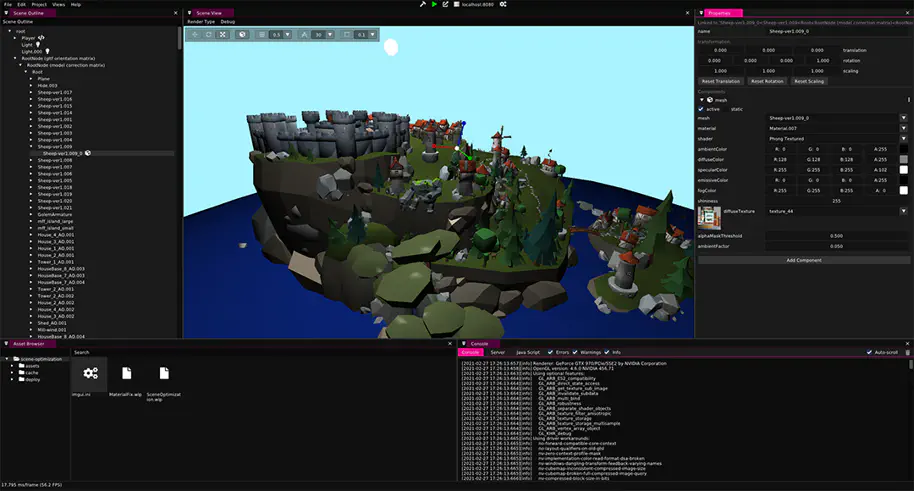This screenshot has height=491, width=914.
Task: Click the Add Component button
Action: pos(804,260)
